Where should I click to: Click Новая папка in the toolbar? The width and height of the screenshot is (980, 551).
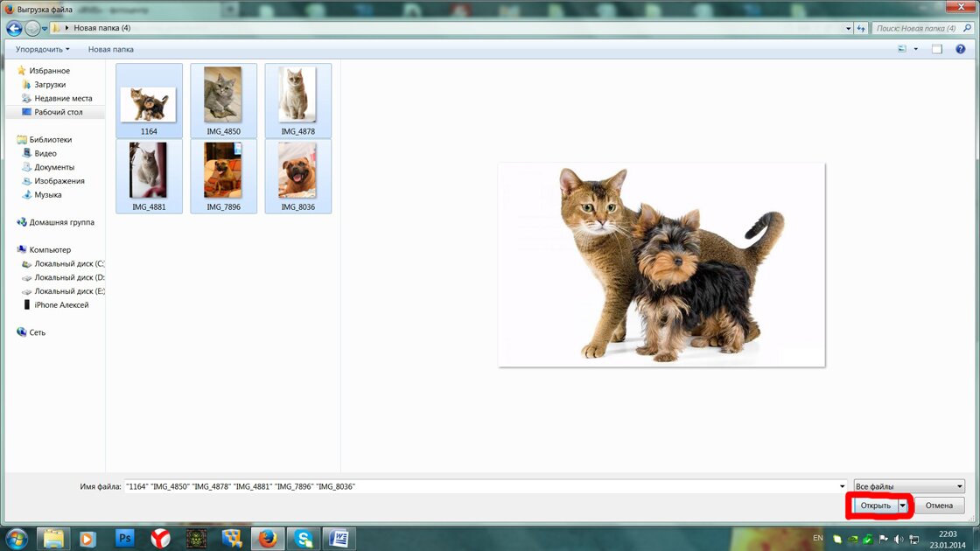click(111, 50)
